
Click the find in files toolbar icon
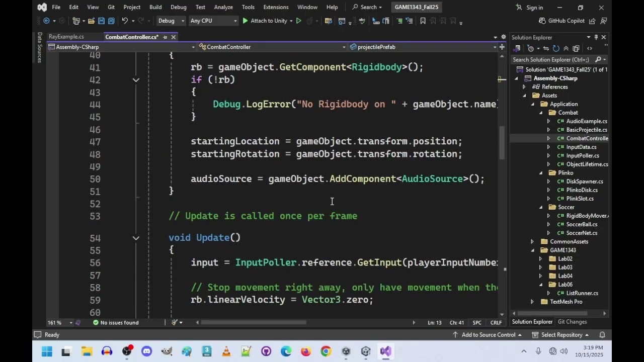(x=329, y=21)
